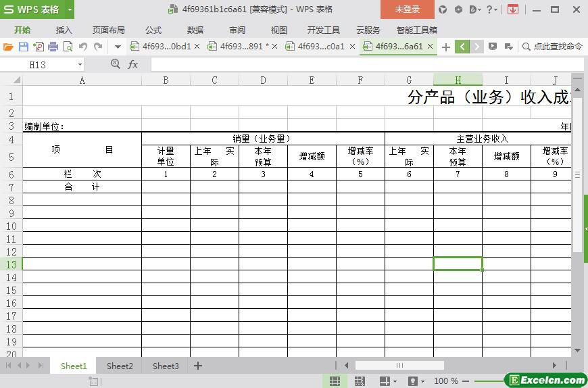Screen dimensions: 588x388
Task: Click the hexagon settings icon in title bar
Action: pos(458,9)
